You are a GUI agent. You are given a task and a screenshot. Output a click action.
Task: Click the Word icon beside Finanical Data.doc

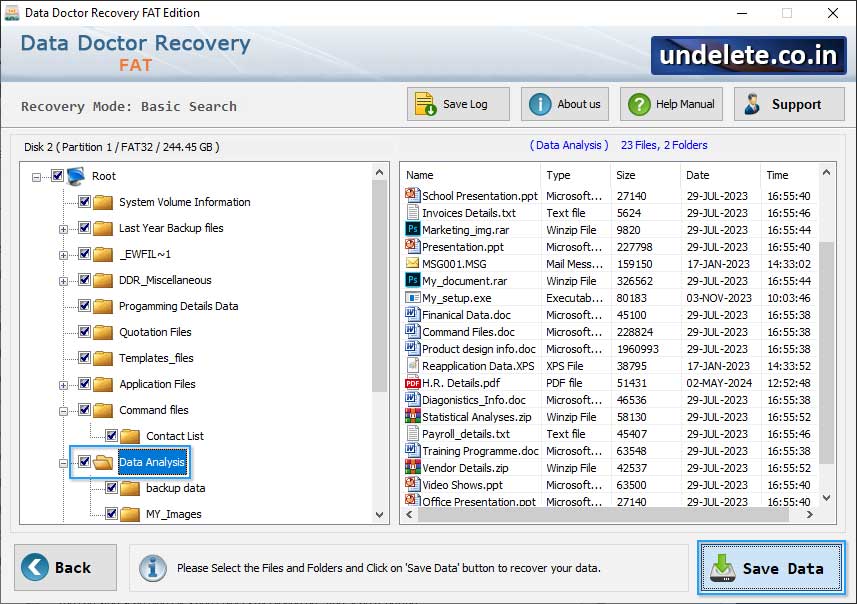point(411,315)
